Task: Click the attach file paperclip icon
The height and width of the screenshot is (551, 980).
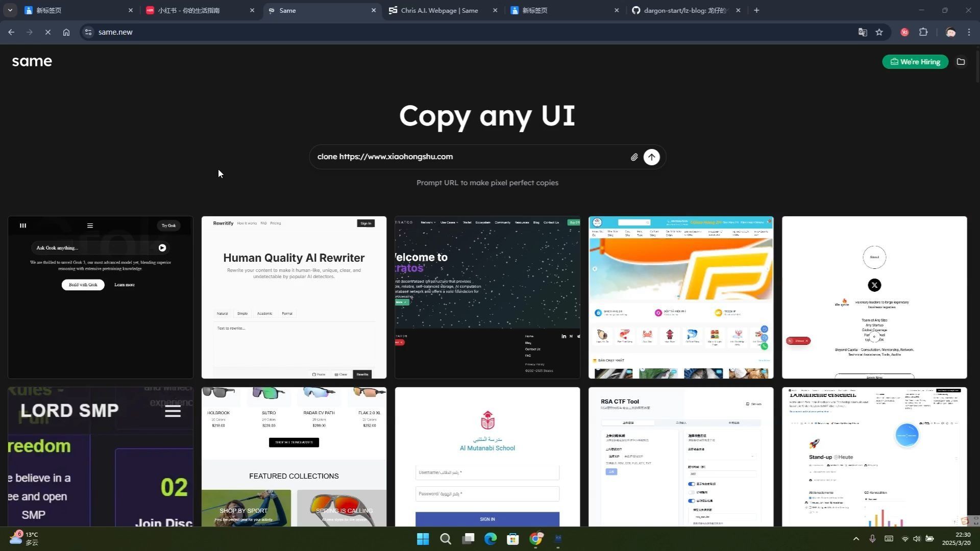Action: click(634, 157)
